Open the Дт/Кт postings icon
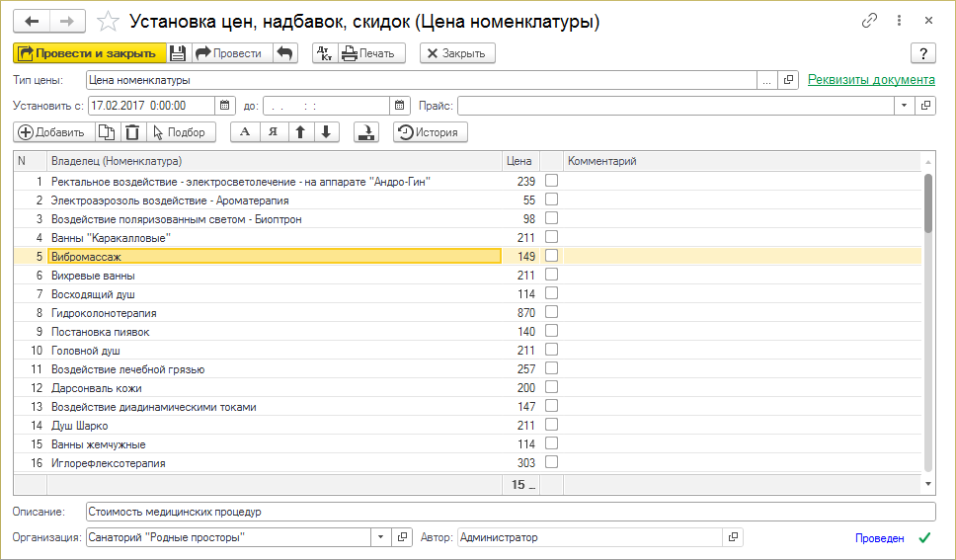This screenshot has height=560, width=956. tap(323, 53)
